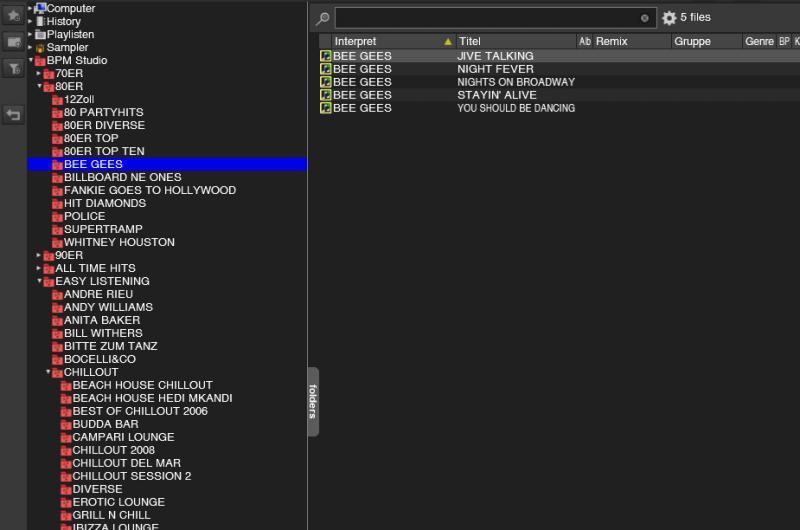Click the file icon of NIGHTS ON BROADWAY

326,82
